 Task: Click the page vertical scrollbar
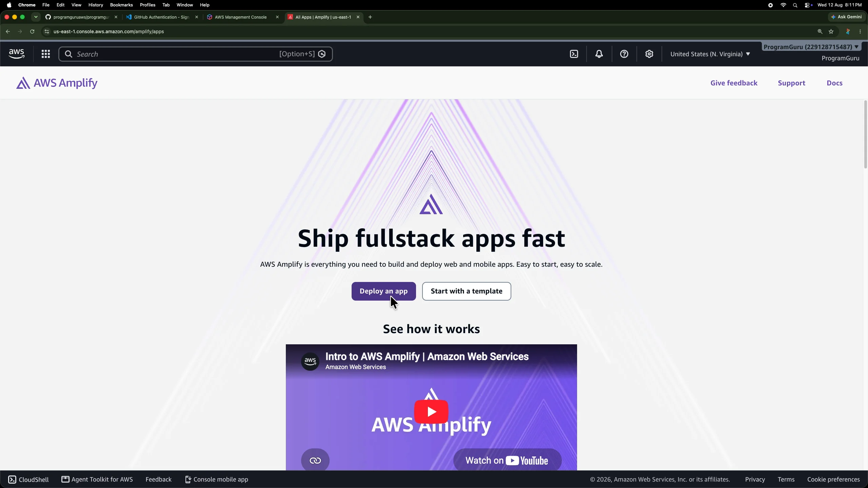[865, 134]
